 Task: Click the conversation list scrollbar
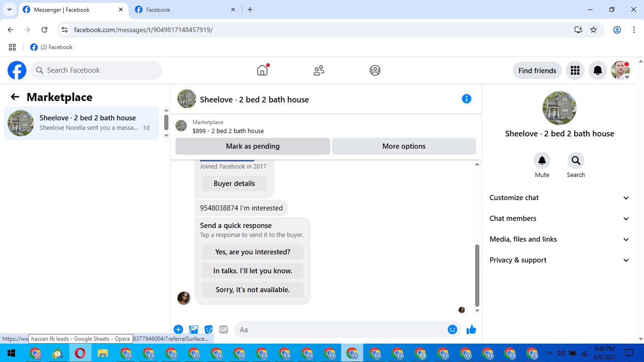tap(166, 123)
